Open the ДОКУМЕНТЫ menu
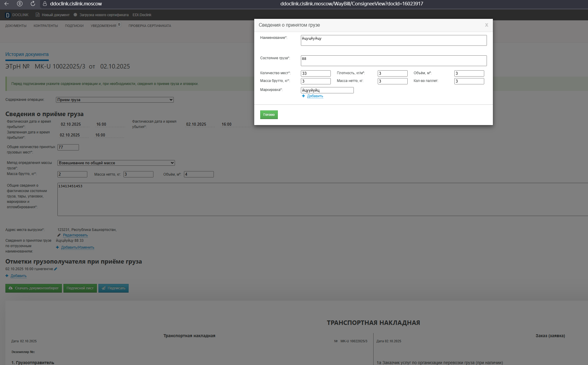This screenshot has height=365, width=588. pos(16,26)
